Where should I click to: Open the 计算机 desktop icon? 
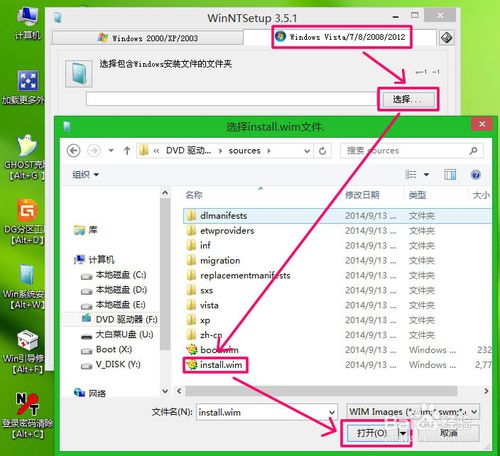tap(27, 23)
